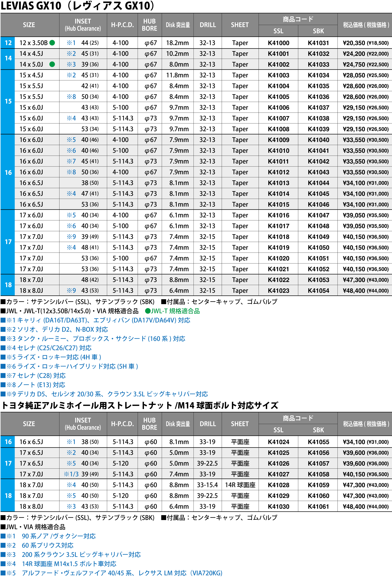Select product code K41052

pos(319,269)
